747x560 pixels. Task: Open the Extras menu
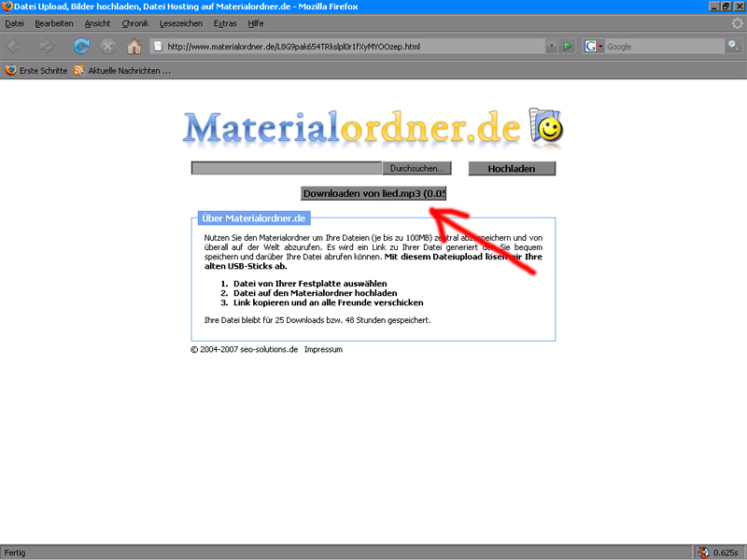click(x=225, y=23)
